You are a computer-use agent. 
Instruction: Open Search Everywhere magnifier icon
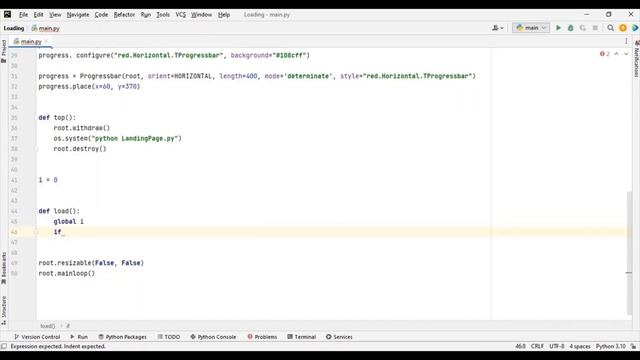pyautogui.click(x=611, y=28)
